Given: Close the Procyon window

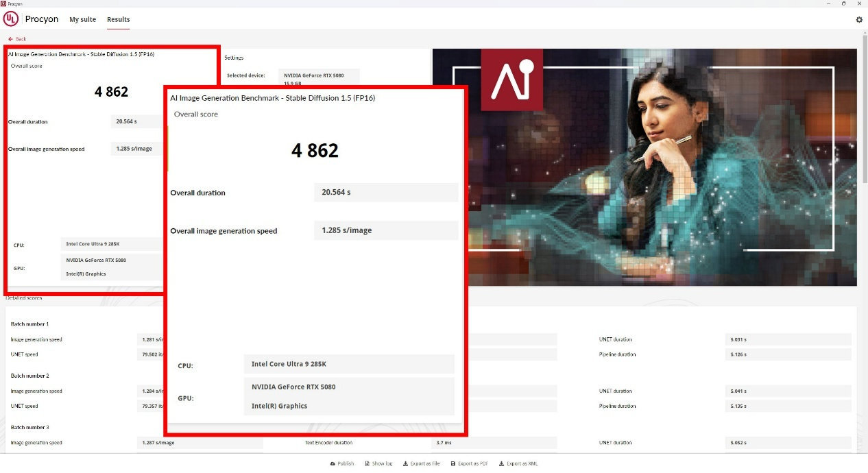Looking at the screenshot, I should click(x=858, y=3).
